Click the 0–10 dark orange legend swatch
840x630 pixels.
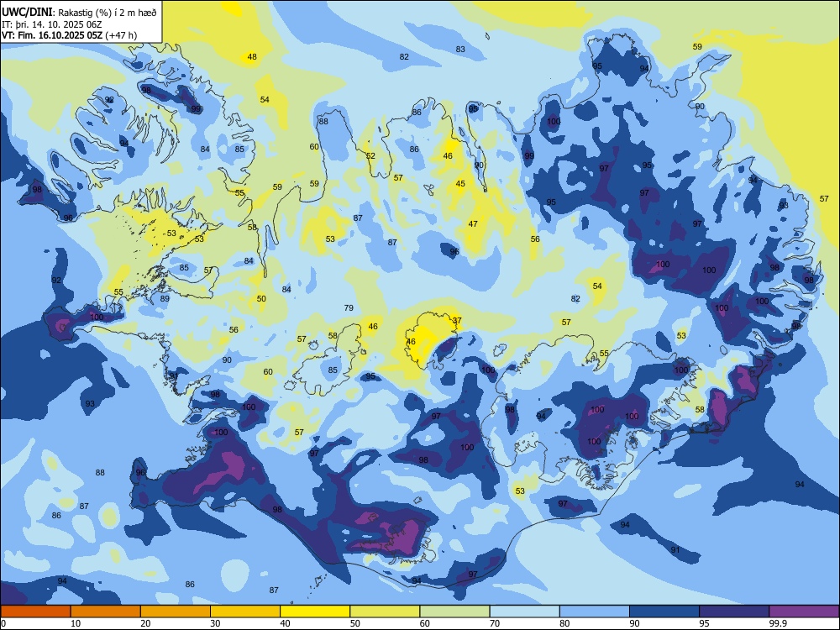pos(35,612)
